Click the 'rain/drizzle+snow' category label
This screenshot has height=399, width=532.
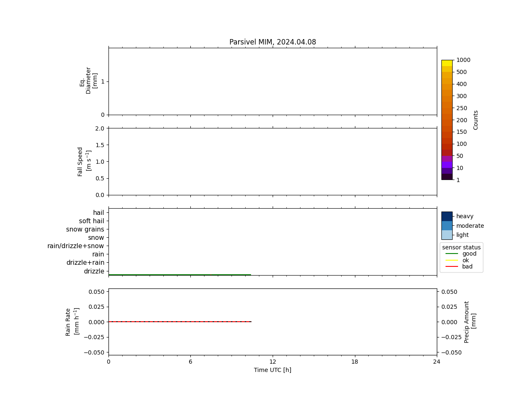76,246
